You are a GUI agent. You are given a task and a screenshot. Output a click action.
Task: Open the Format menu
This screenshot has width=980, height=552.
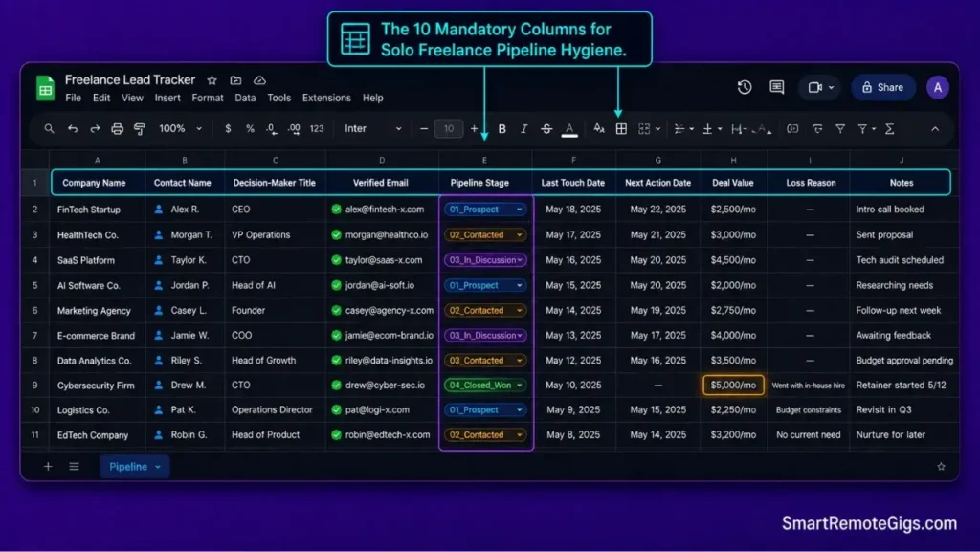tap(208, 98)
